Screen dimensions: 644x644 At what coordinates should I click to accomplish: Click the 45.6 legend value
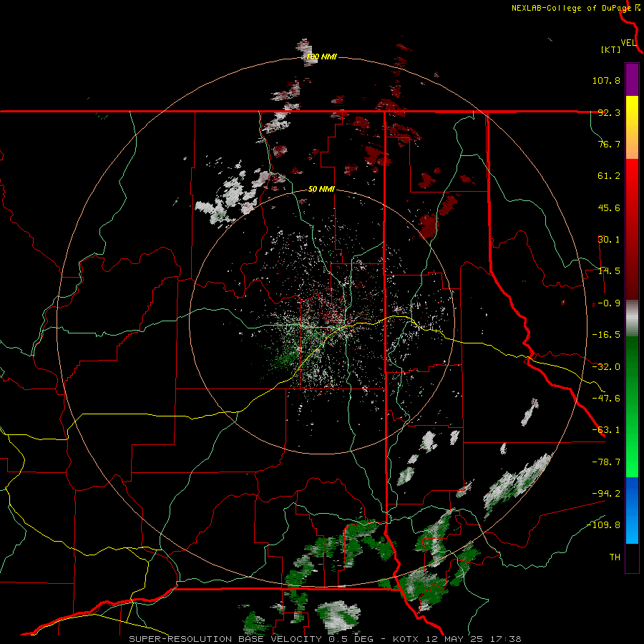pyautogui.click(x=609, y=208)
